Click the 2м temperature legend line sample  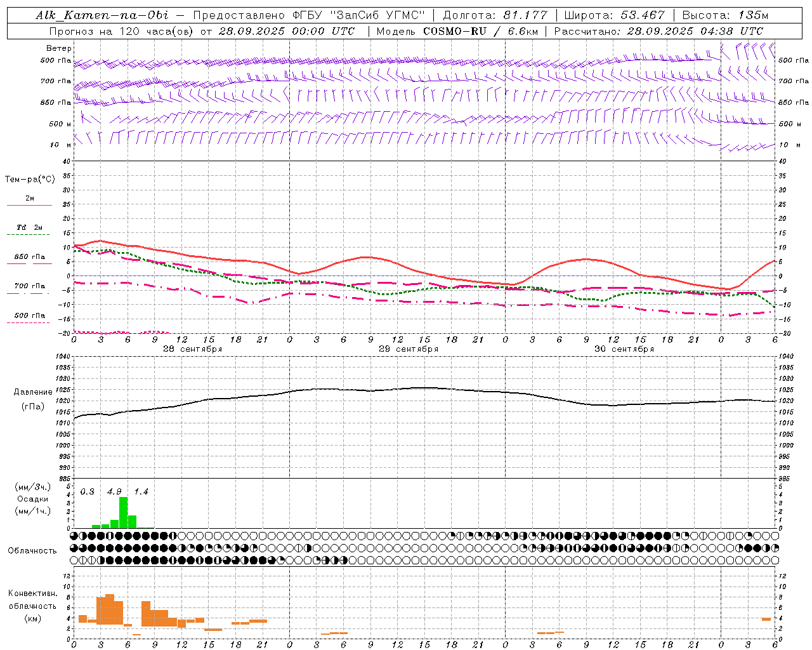point(29,205)
